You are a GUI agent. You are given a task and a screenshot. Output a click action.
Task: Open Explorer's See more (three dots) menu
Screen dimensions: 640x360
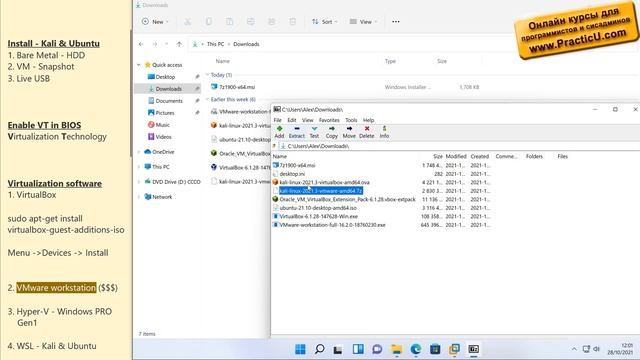click(x=396, y=22)
